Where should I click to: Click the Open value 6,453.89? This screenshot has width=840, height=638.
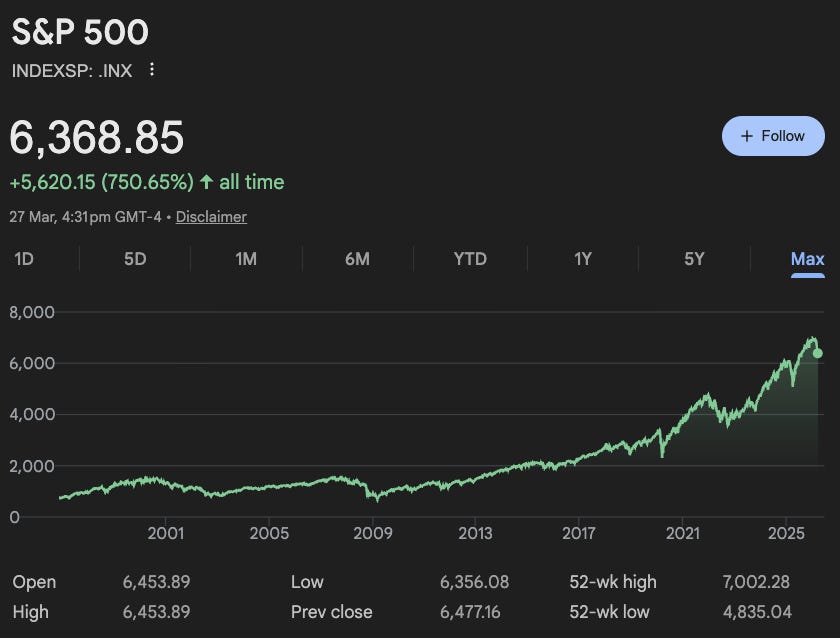(x=156, y=582)
